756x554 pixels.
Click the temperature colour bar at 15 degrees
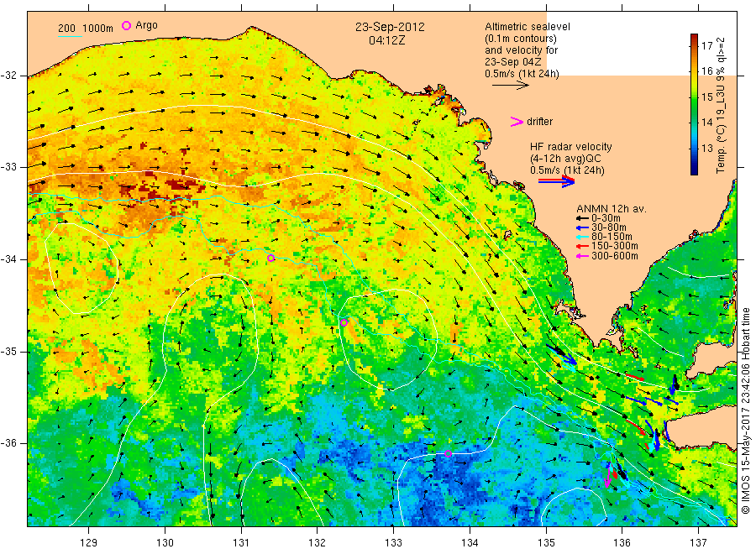tap(694, 97)
